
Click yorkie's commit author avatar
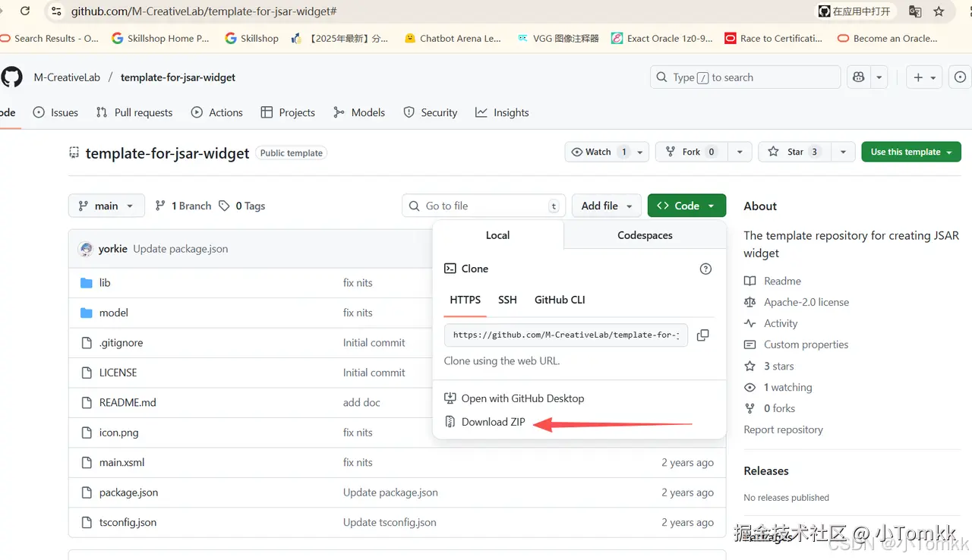click(x=86, y=249)
